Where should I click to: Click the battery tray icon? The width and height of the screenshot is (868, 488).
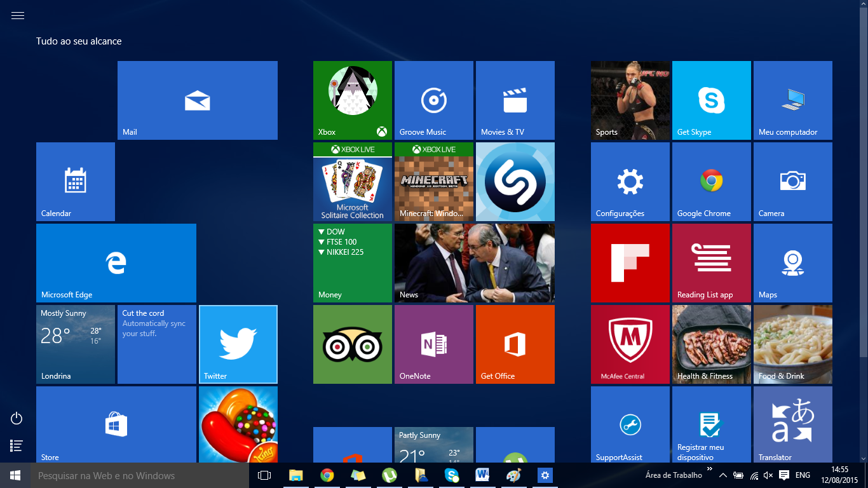point(738,475)
